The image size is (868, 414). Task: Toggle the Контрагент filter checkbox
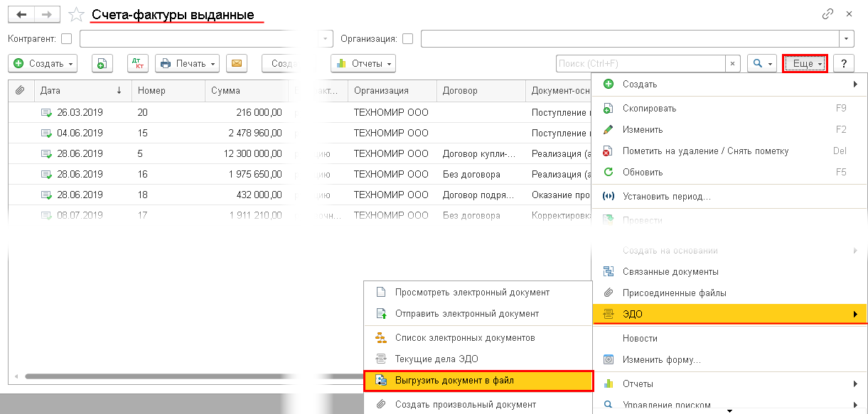pos(67,38)
